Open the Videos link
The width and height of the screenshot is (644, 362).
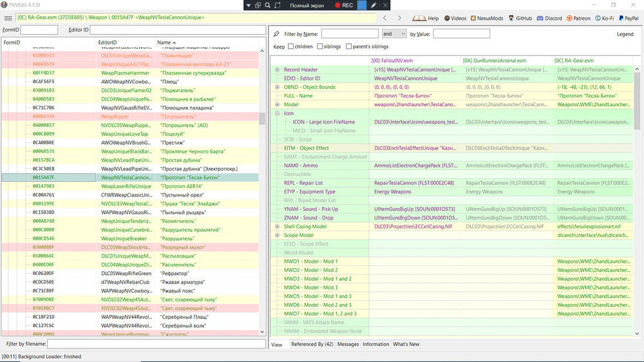coord(455,18)
